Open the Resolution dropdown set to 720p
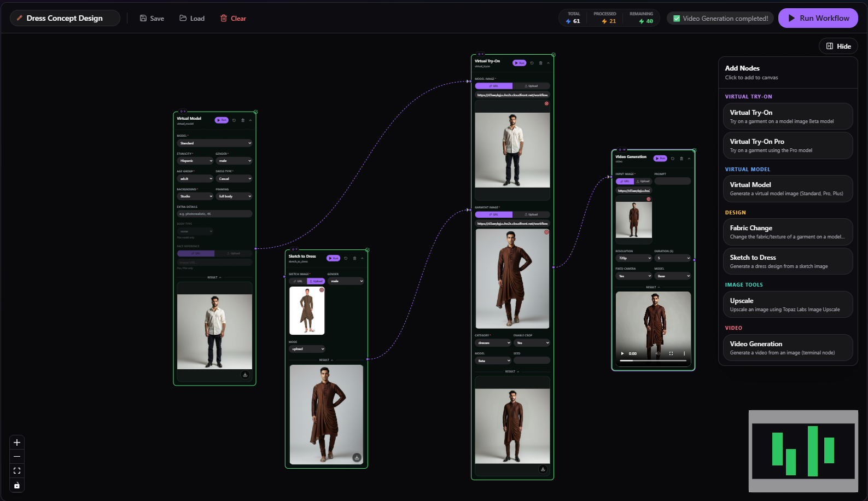Screen dimensions: 868x501 (x=633, y=258)
